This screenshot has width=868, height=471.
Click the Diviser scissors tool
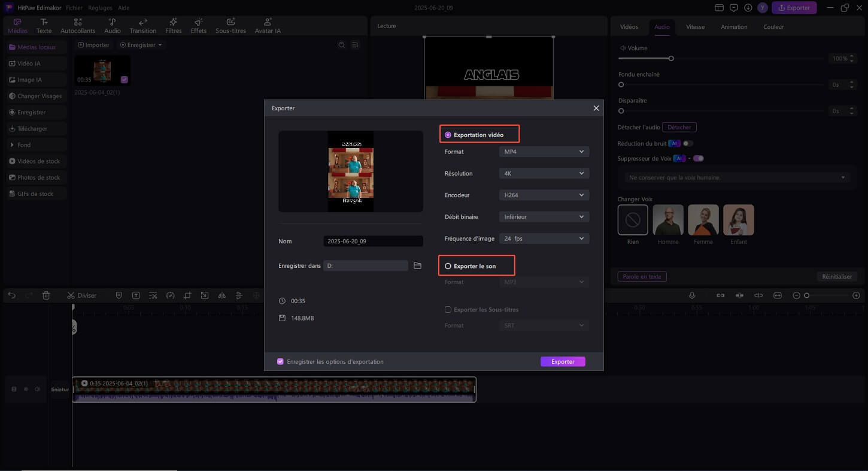coord(81,295)
